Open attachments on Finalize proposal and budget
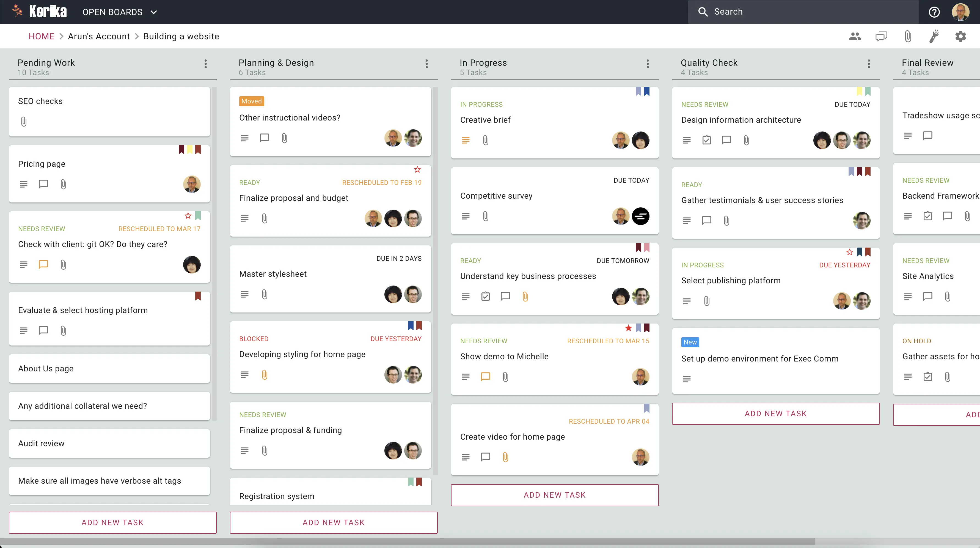980x548 pixels. [x=265, y=218]
